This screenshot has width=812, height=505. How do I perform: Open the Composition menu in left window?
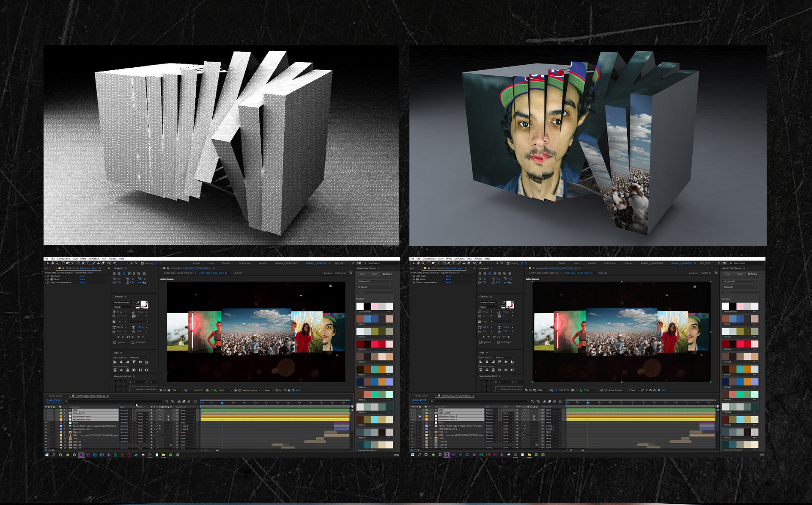pyautogui.click(x=63, y=259)
